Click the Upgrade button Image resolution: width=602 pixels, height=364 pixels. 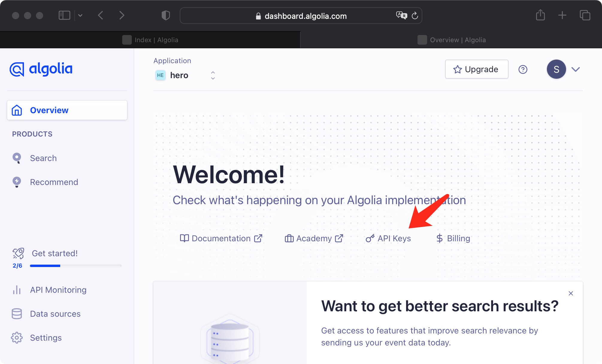tap(476, 69)
